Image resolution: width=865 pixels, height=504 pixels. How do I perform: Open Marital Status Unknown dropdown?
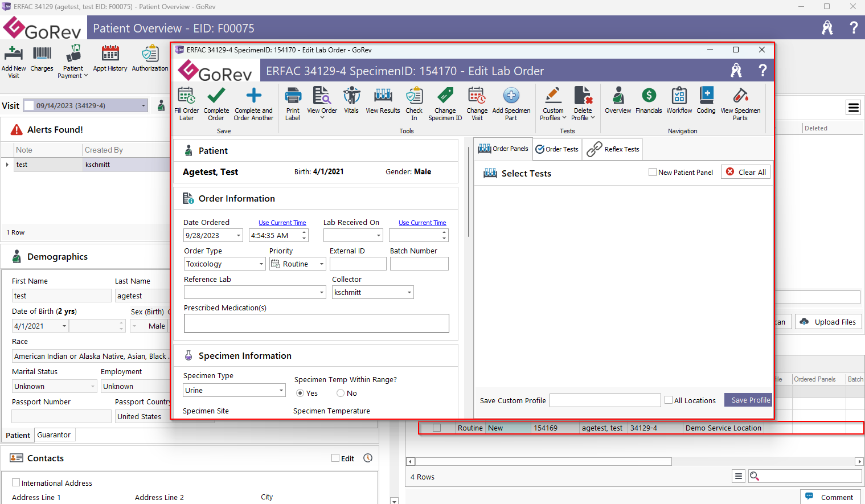[x=93, y=386]
